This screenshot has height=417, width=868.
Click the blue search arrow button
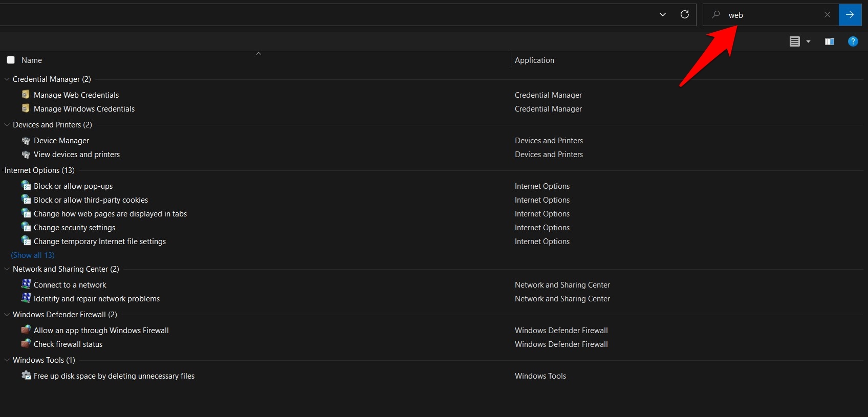[850, 15]
